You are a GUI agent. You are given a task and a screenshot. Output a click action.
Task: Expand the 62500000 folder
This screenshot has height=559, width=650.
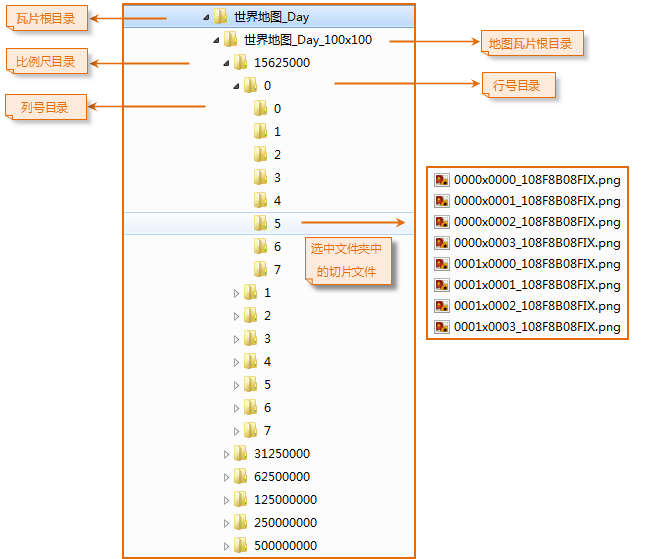[226, 477]
